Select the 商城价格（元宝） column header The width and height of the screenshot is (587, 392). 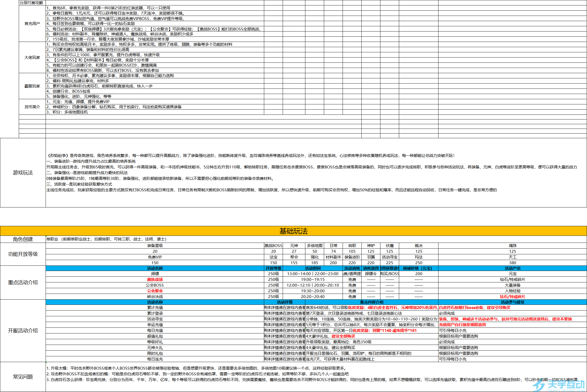[419, 268]
